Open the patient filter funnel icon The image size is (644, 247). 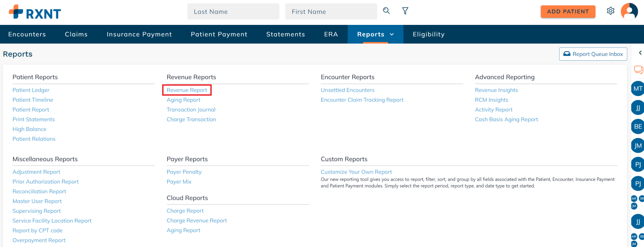tap(405, 11)
